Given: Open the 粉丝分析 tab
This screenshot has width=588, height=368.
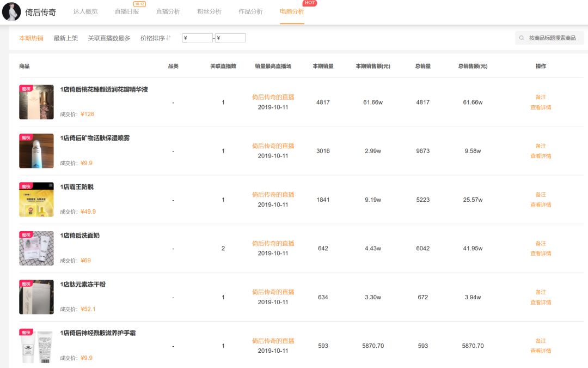Looking at the screenshot, I should [209, 12].
